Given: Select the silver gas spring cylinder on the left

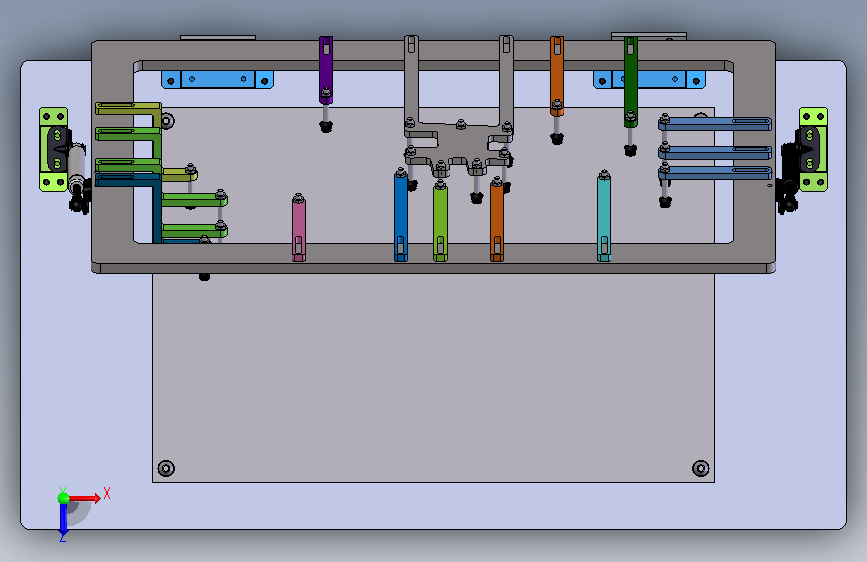Looking at the screenshot, I should [x=76, y=160].
